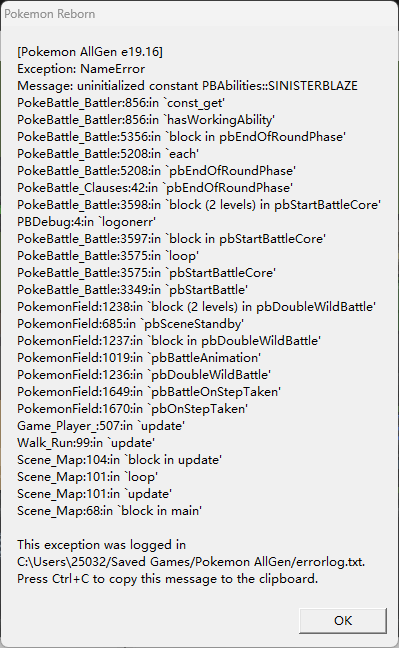Click the Game_Player_:507 update line

pos(101,425)
